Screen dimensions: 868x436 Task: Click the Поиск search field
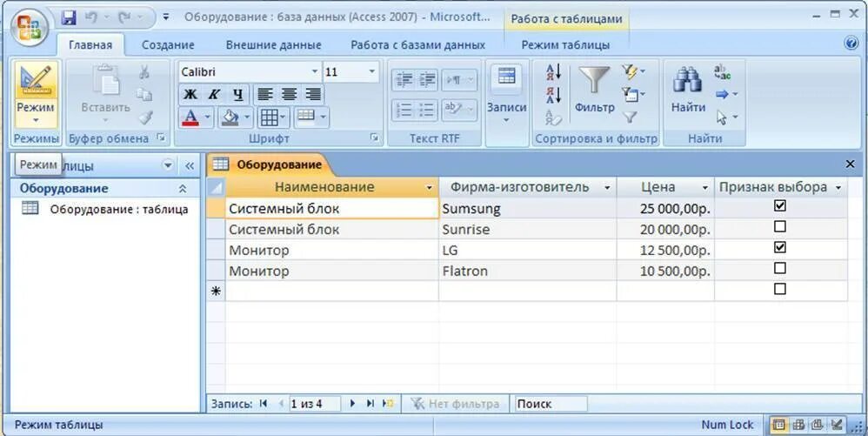pos(551,404)
